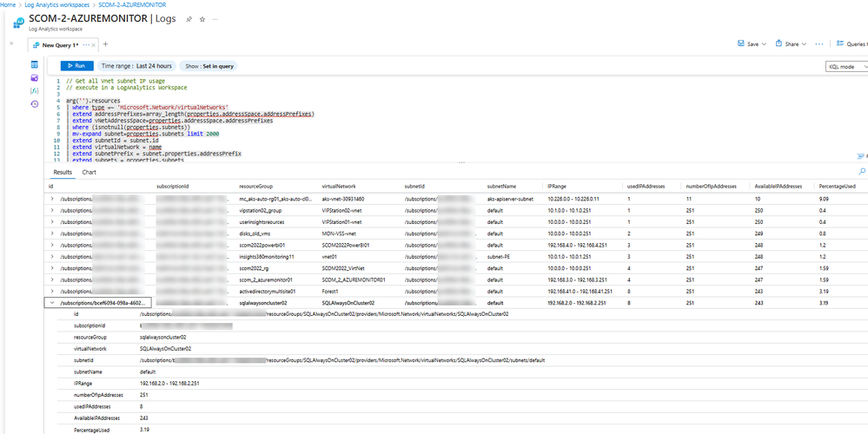Click the Log Analytics workspace logo icon
This screenshot has width=868, height=434.
(18, 22)
